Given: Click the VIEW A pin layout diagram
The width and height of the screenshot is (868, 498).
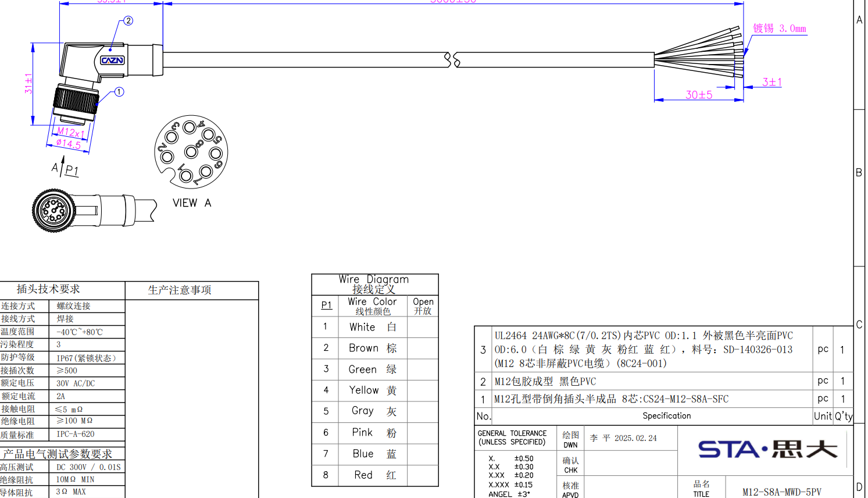Looking at the screenshot, I should pyautogui.click(x=191, y=152).
